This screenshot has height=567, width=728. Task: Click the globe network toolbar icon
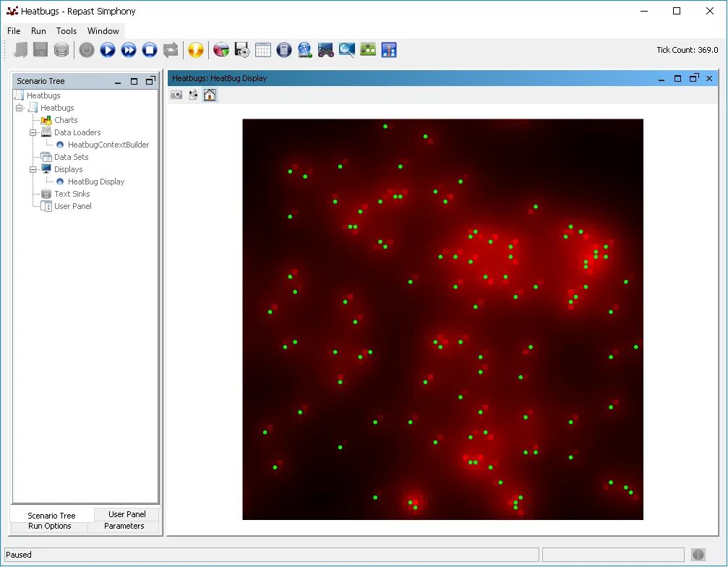305,50
